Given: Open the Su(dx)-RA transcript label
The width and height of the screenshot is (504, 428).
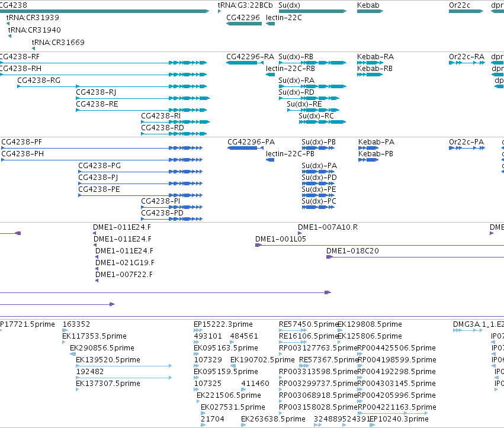Looking at the screenshot, I should point(296,81).
